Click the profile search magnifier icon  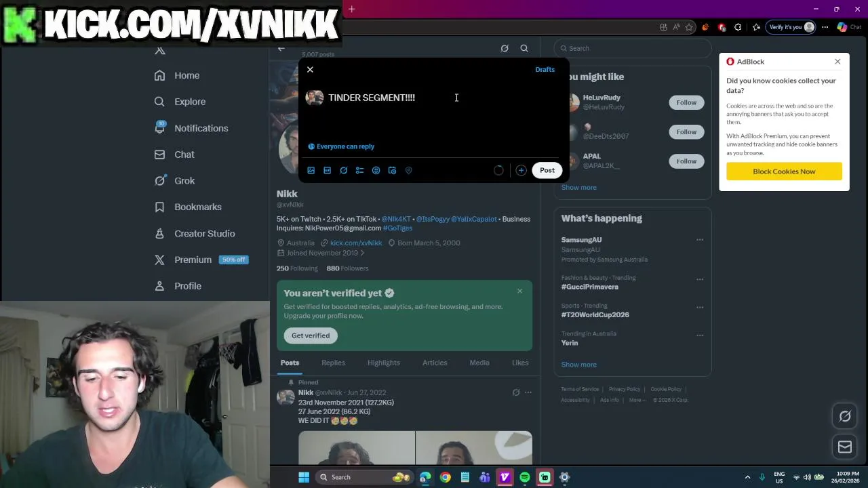524,48
